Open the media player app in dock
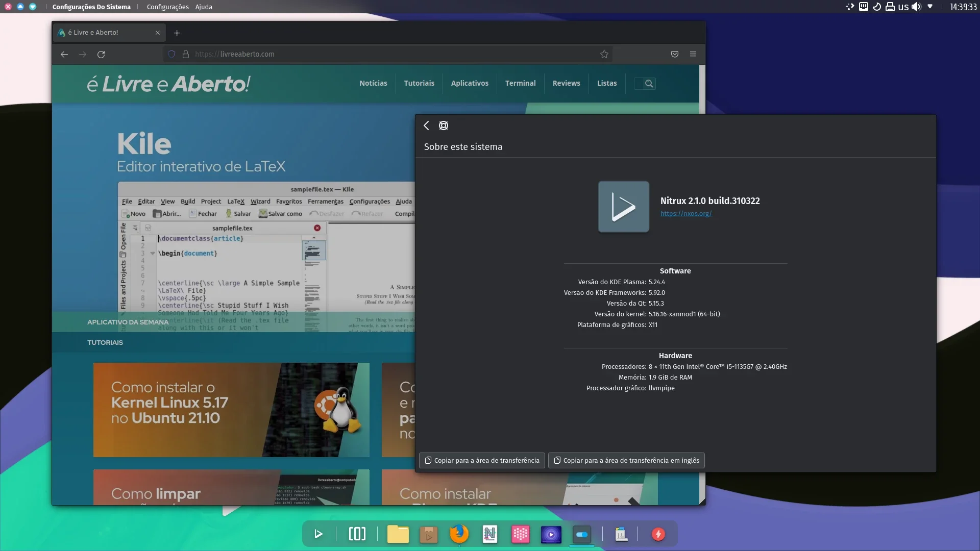This screenshot has width=980, height=551. tap(551, 534)
